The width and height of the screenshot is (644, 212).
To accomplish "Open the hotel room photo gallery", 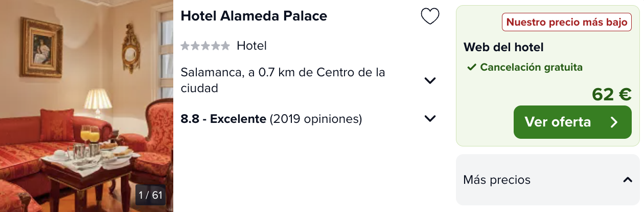I will (x=86, y=106).
